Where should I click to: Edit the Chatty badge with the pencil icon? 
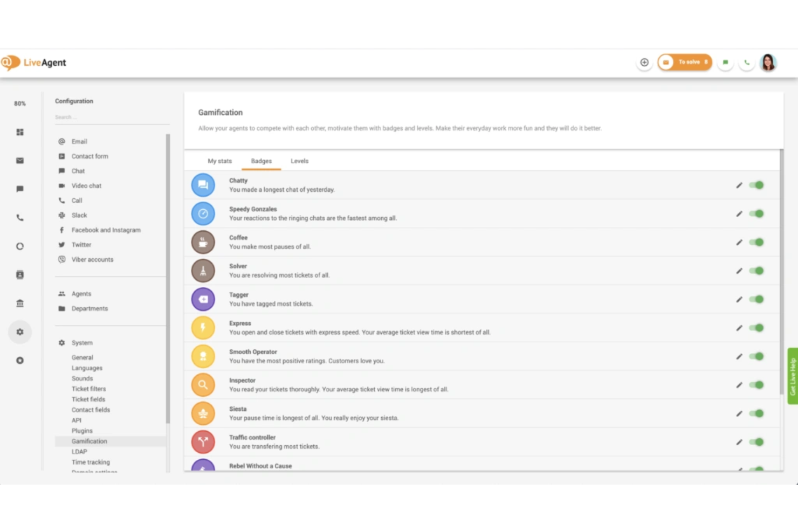[739, 185]
